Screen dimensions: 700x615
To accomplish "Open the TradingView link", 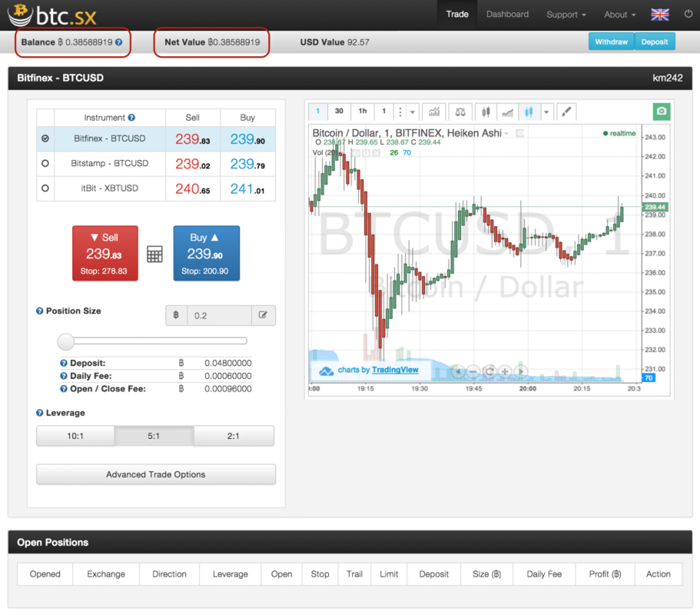I will point(395,370).
